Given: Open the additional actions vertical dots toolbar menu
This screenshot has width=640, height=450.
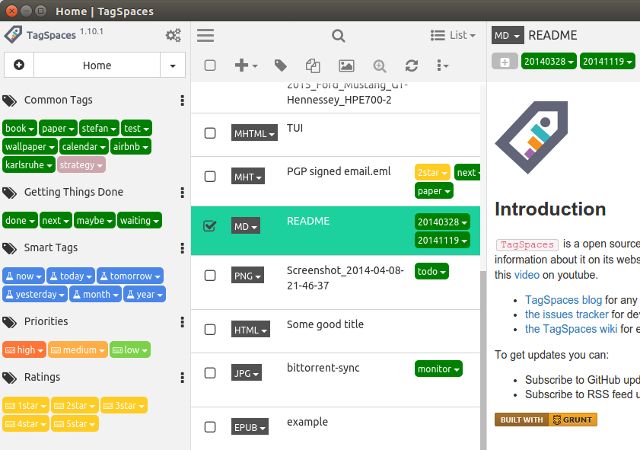Looking at the screenshot, I should (x=442, y=65).
